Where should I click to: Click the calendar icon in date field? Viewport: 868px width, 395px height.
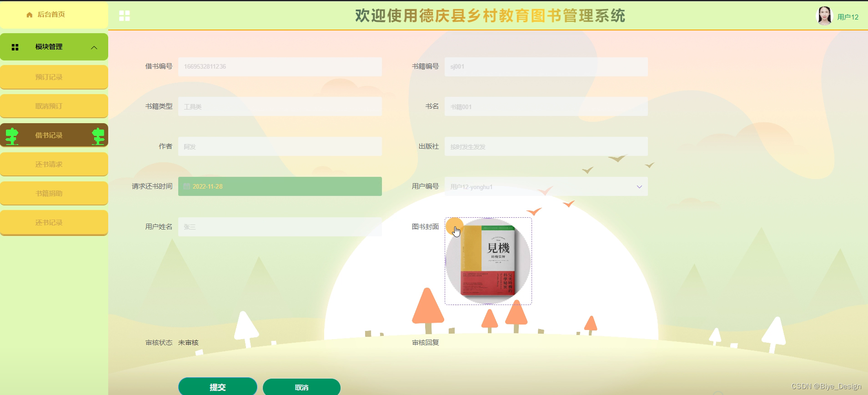[186, 186]
